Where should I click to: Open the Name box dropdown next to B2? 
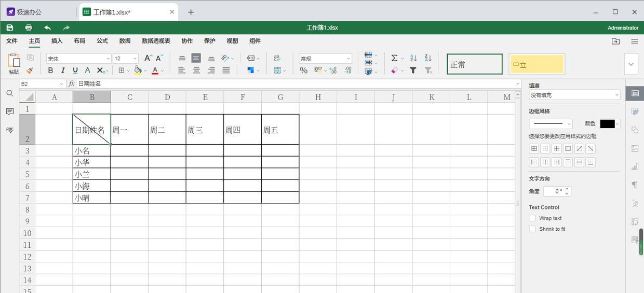[x=61, y=83]
